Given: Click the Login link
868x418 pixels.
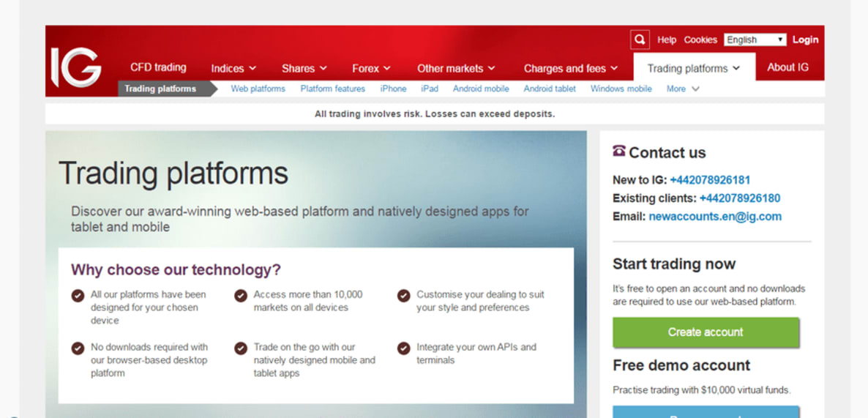Looking at the screenshot, I should 806,40.
